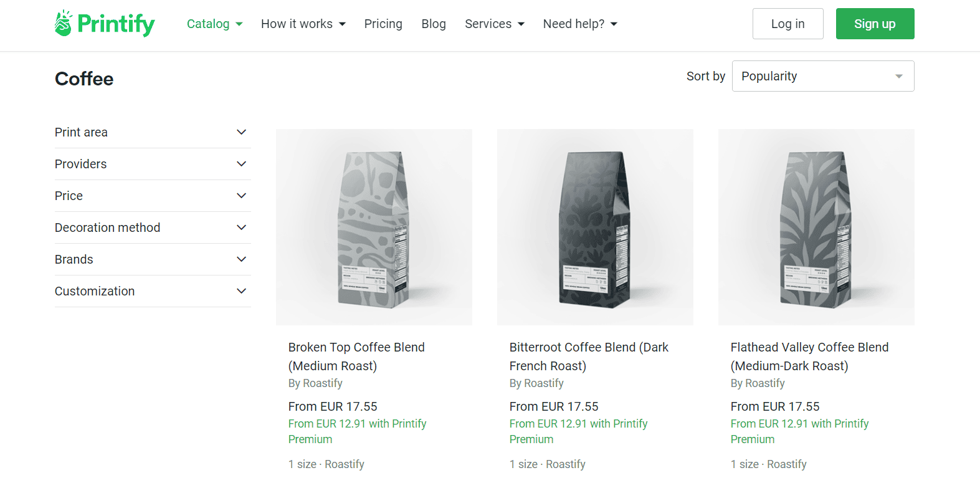Screen dimensions: 980x493
Task: Click the green Sign up button
Action: (x=875, y=24)
